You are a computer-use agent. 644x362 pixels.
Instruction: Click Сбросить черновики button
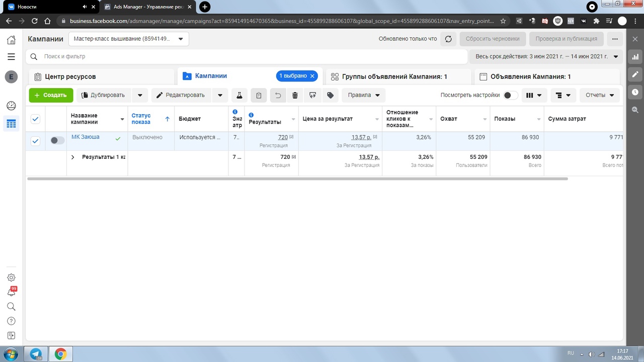[493, 39]
